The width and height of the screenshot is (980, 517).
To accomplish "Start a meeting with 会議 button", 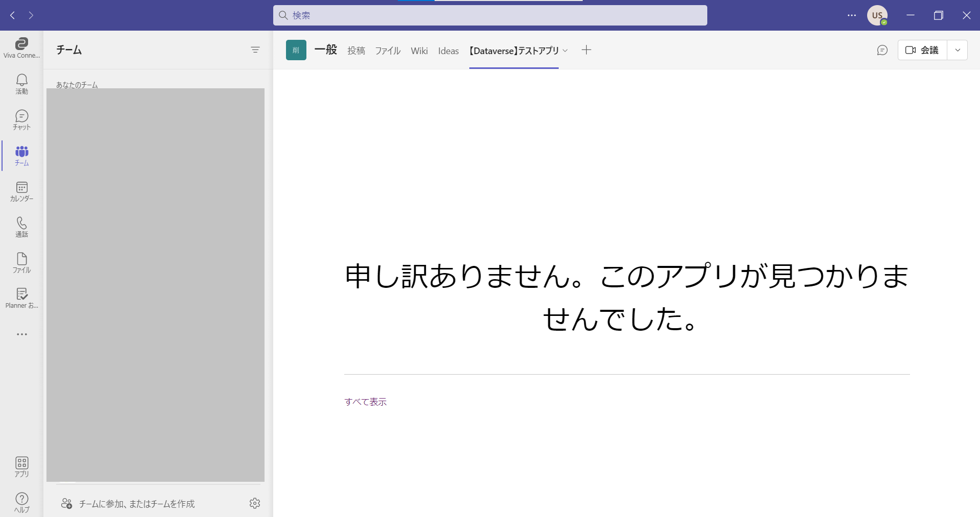I will coord(922,50).
